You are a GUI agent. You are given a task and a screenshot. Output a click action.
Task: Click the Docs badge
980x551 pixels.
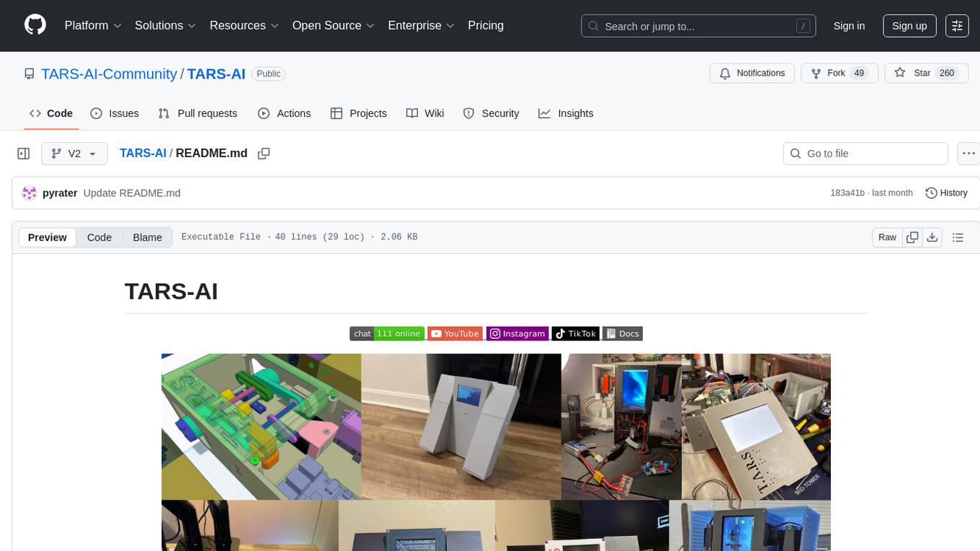622,333
